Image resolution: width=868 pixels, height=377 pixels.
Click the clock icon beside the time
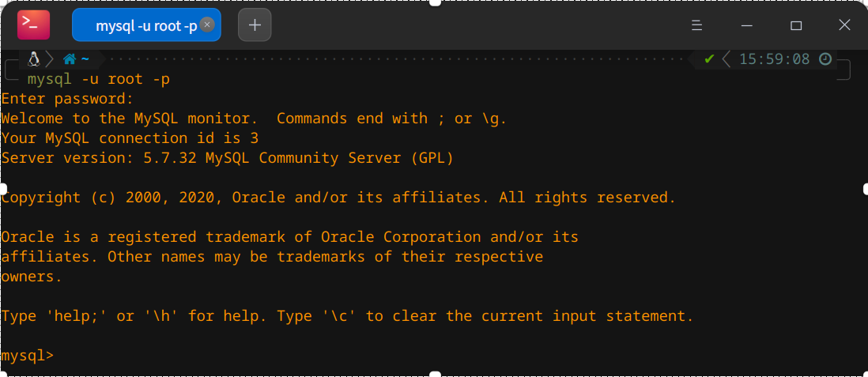[825, 58]
